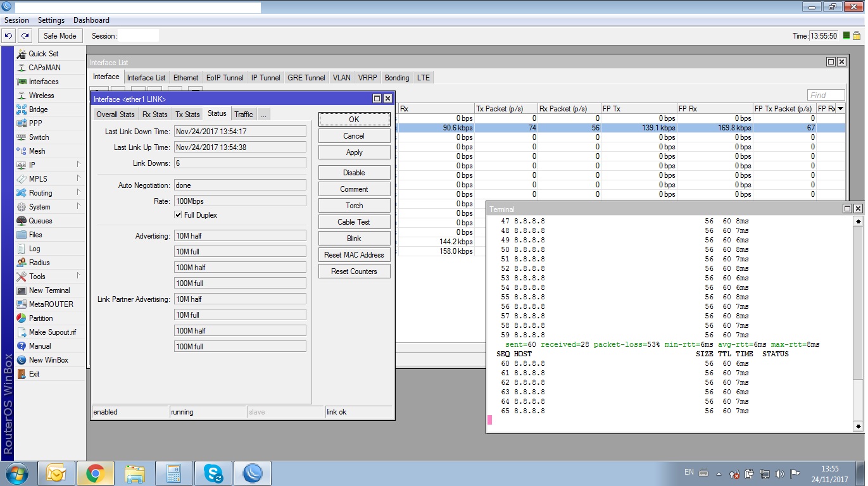Switch to the Traffic tab
Viewport: 868px width, 486px height.
click(244, 114)
